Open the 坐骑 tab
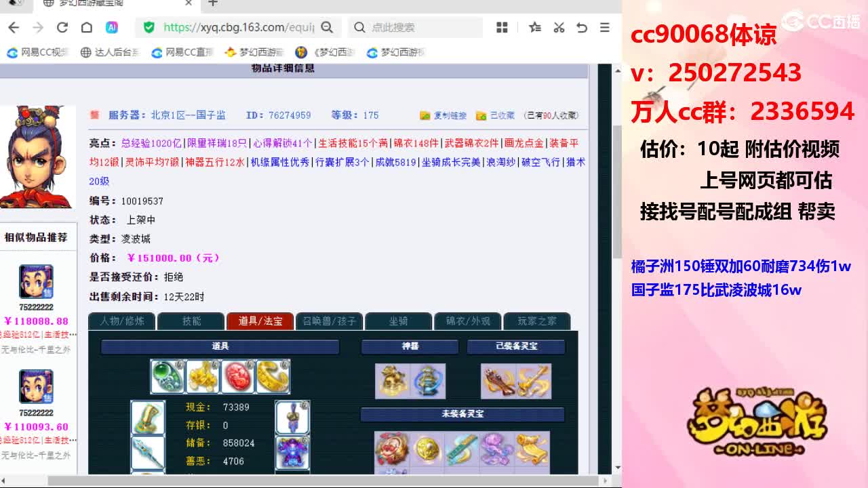 pyautogui.click(x=398, y=322)
